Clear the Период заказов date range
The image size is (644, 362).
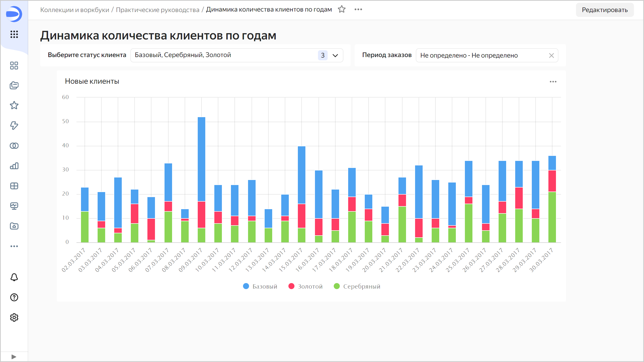coord(551,56)
